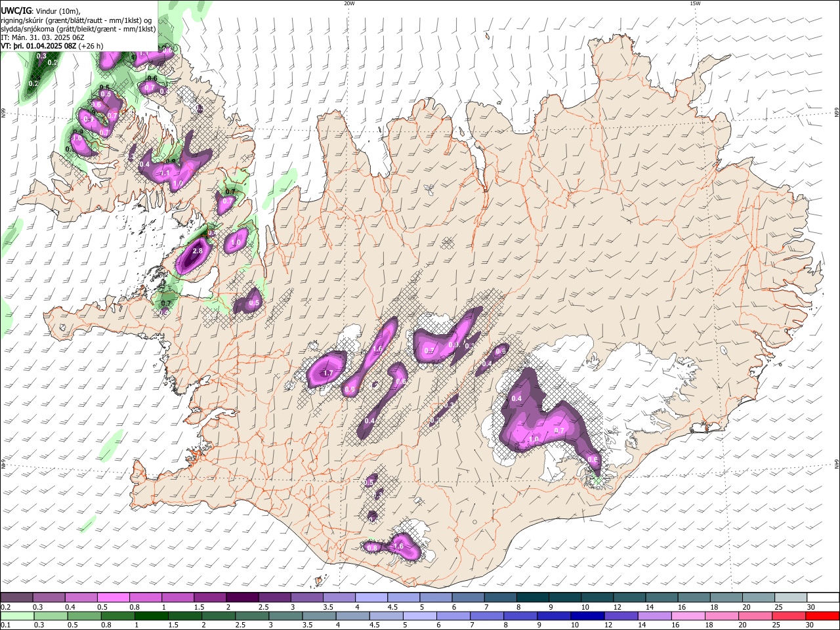Click the pale grey 25 swatch in snow legend
Image resolution: width=840 pixels, height=630 pixels.
click(790, 597)
